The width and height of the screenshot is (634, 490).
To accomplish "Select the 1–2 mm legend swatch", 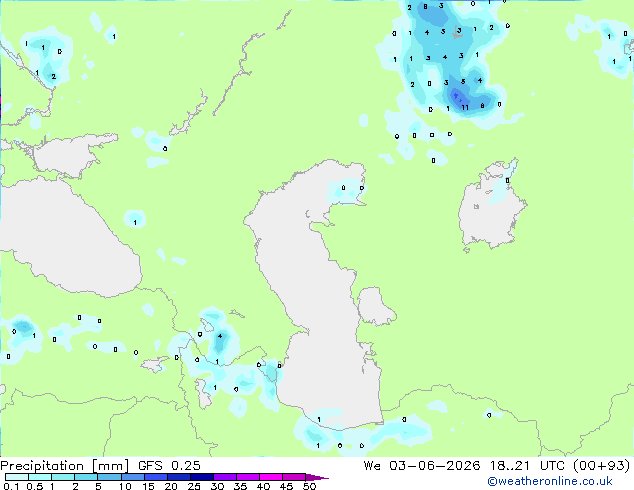I will tap(63, 477).
